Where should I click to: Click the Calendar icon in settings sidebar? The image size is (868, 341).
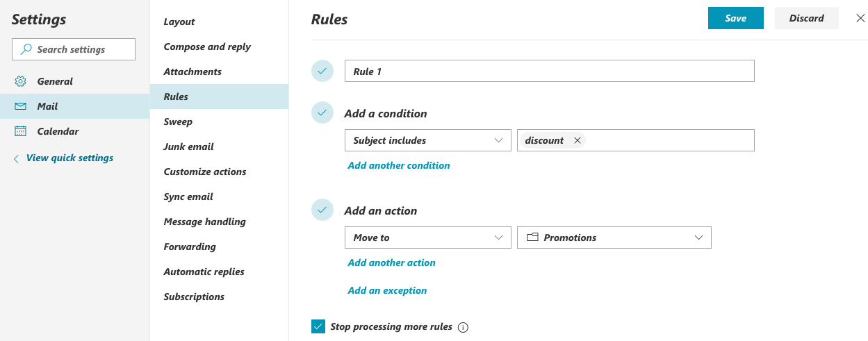(x=21, y=131)
